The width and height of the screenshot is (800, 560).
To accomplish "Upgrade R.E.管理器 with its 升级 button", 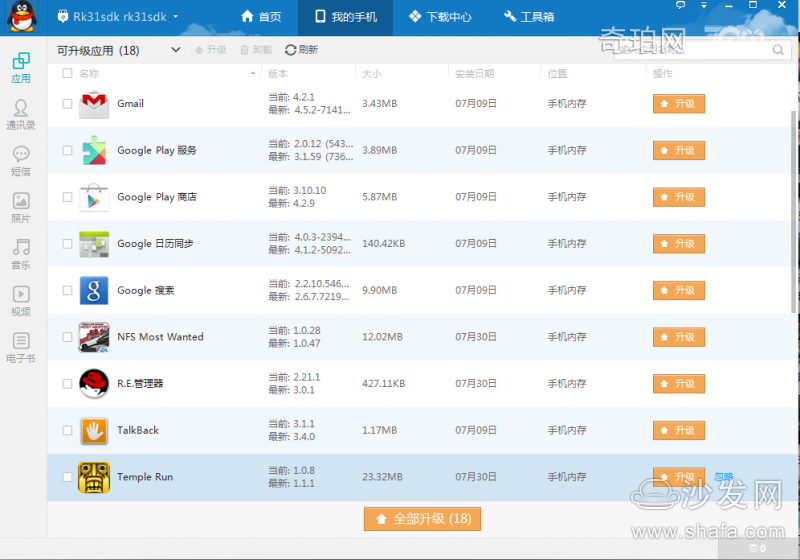I will click(679, 384).
